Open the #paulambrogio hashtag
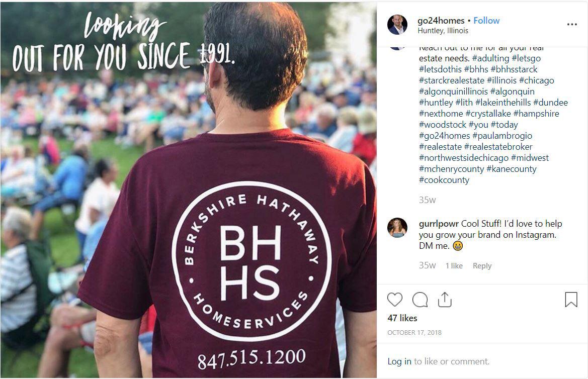588x379 pixels. click(x=502, y=136)
